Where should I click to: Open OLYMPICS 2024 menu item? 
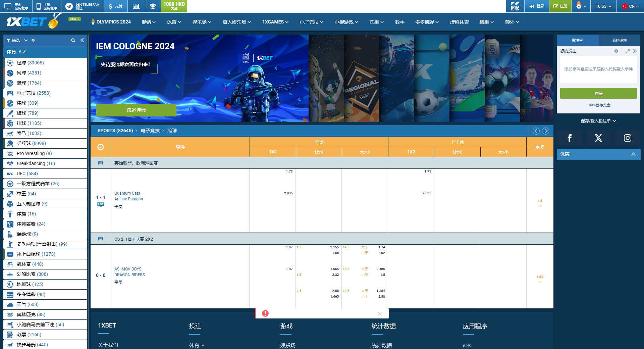click(x=111, y=22)
